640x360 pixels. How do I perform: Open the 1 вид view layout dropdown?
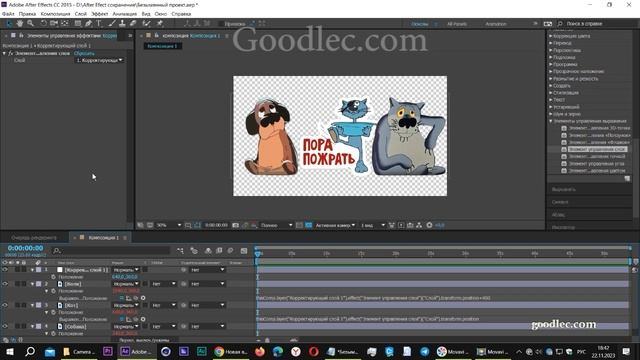pos(372,225)
